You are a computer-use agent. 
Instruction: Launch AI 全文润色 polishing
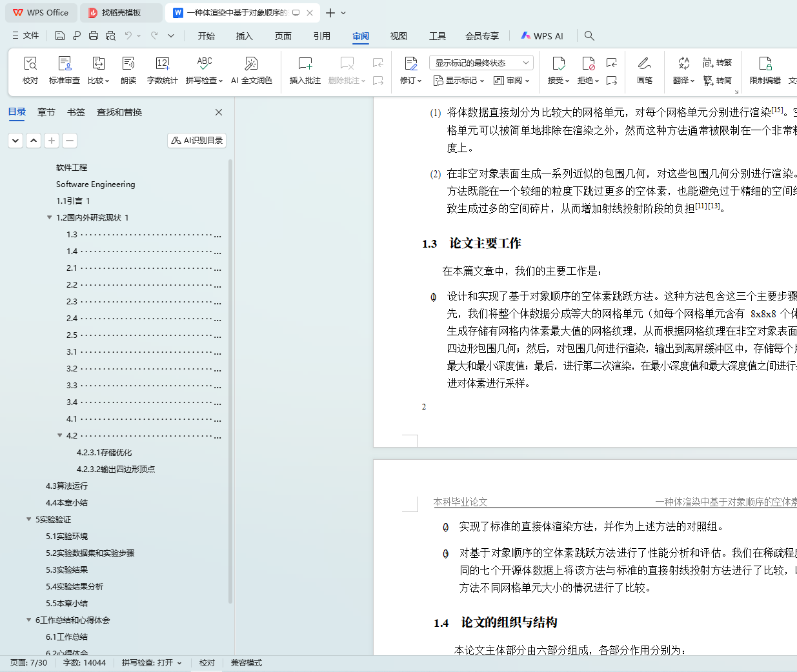(251, 70)
